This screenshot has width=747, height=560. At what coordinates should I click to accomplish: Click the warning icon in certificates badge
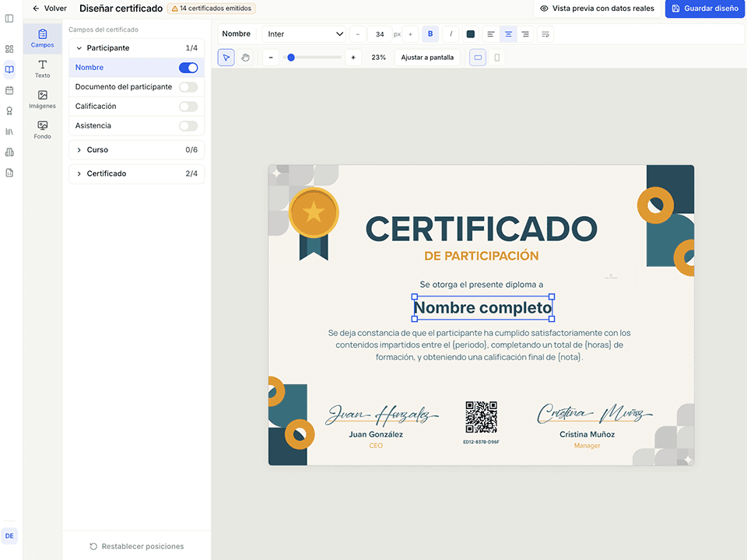coord(175,9)
